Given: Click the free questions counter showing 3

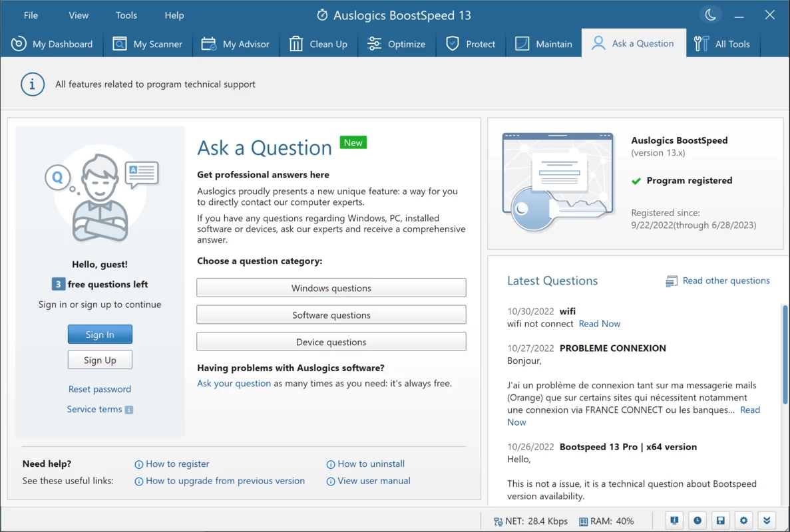Looking at the screenshot, I should pyautogui.click(x=58, y=285).
